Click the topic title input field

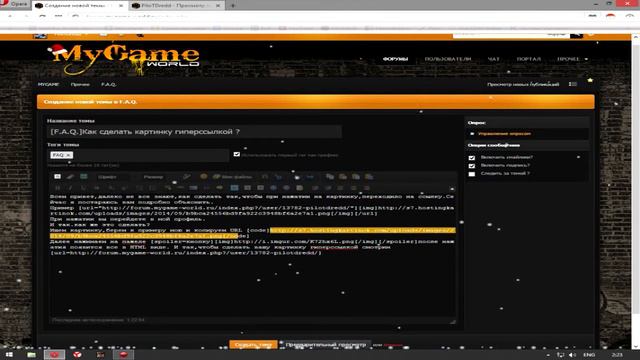coord(194,132)
